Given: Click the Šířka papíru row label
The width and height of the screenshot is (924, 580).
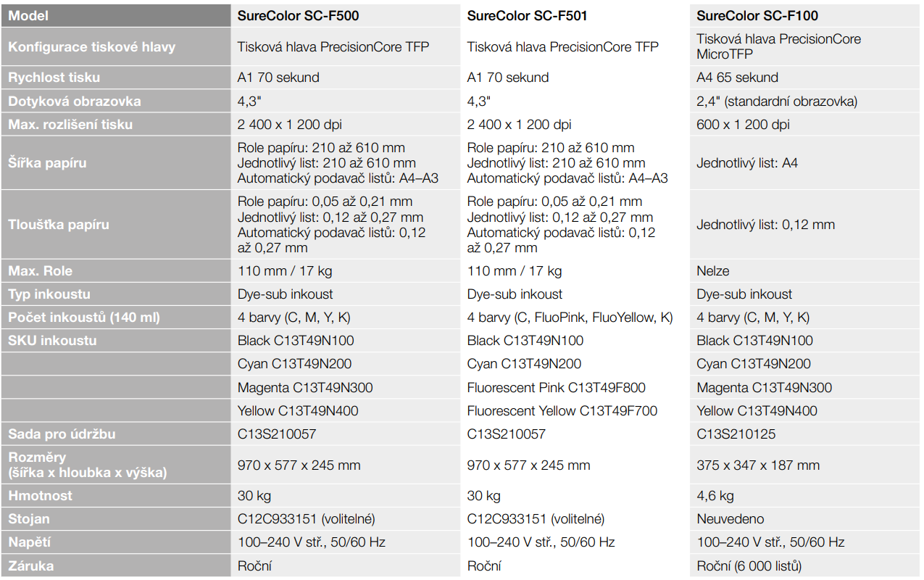Looking at the screenshot, I should click(116, 163).
